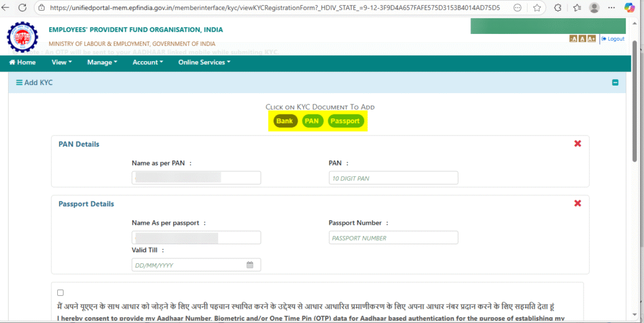Screen dimensions: 644x323
Task: Click the "PAN Details" heading
Action: 79,144
